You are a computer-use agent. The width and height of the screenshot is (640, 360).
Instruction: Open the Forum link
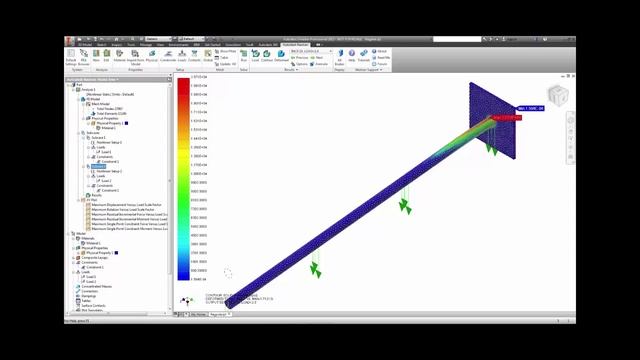click(380, 64)
